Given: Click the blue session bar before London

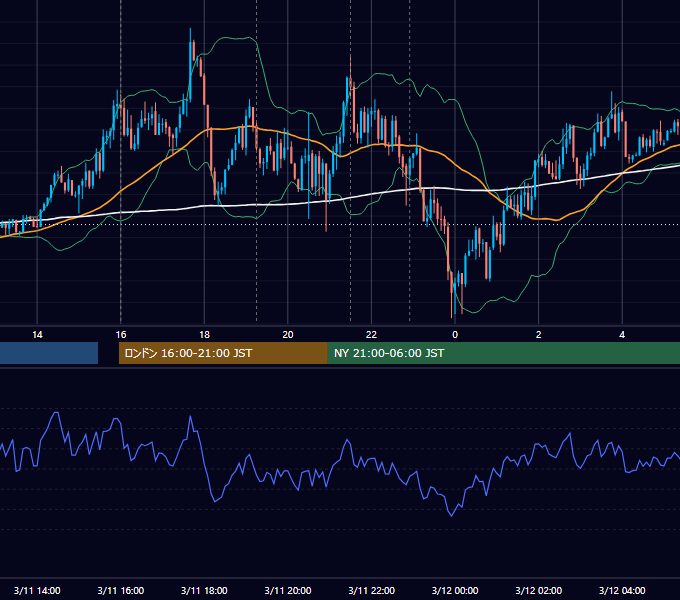Looking at the screenshot, I should [49, 353].
